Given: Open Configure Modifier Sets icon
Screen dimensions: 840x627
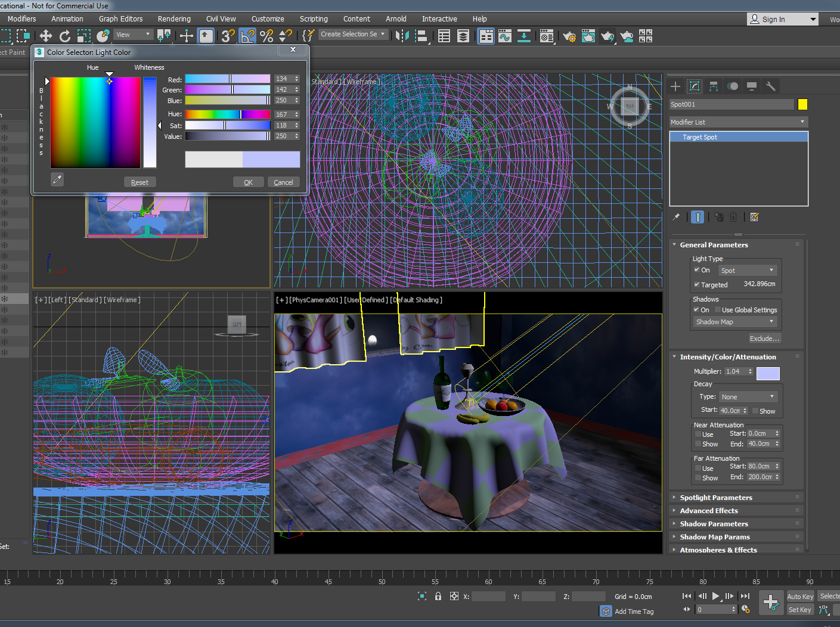Looking at the screenshot, I should click(755, 218).
